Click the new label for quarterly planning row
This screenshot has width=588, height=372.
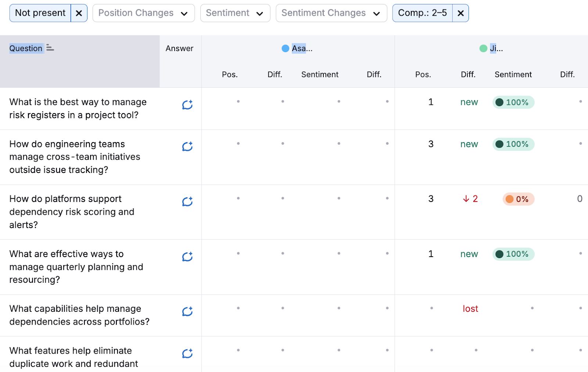click(469, 254)
